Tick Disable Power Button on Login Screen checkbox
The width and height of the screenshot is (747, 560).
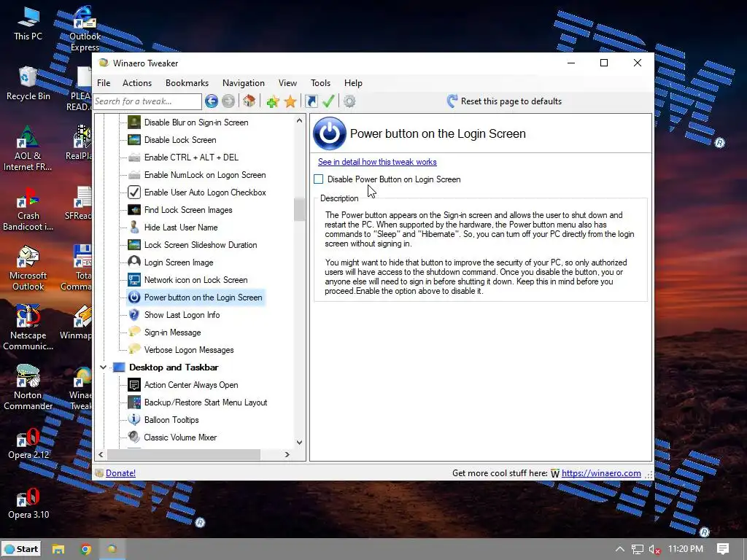[319, 179]
